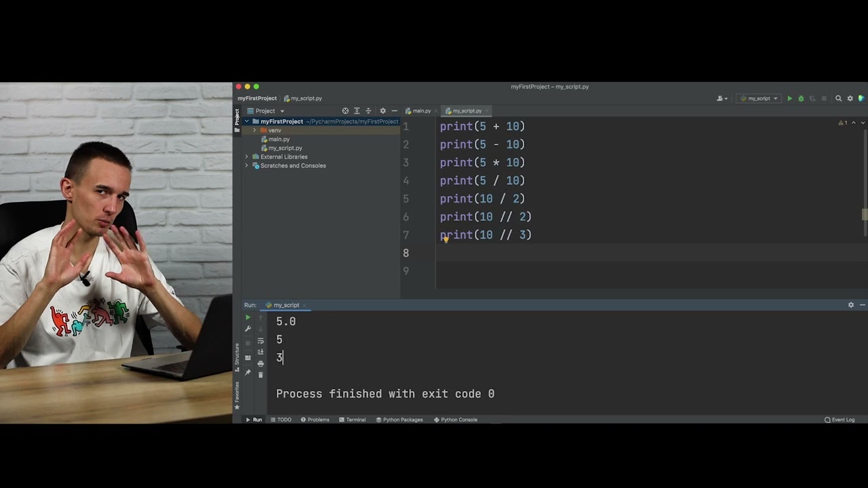868x488 pixels.
Task: Collapse all items in Project panel
Action: (368, 110)
